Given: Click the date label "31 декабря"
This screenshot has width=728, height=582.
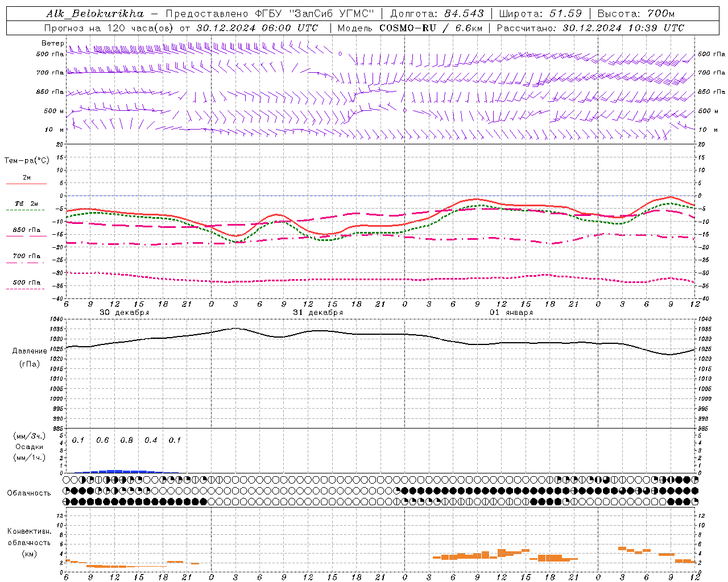Looking at the screenshot, I should pyautogui.click(x=318, y=313).
